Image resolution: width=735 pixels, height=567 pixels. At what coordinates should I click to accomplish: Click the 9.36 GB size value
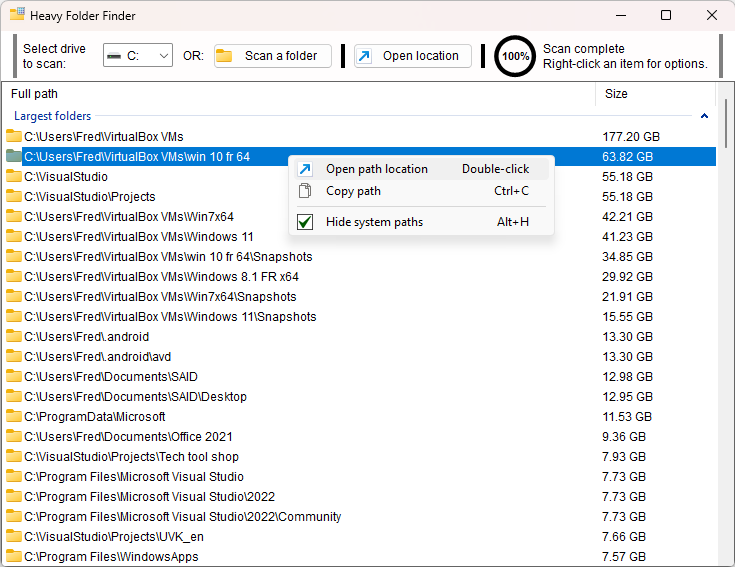624,436
